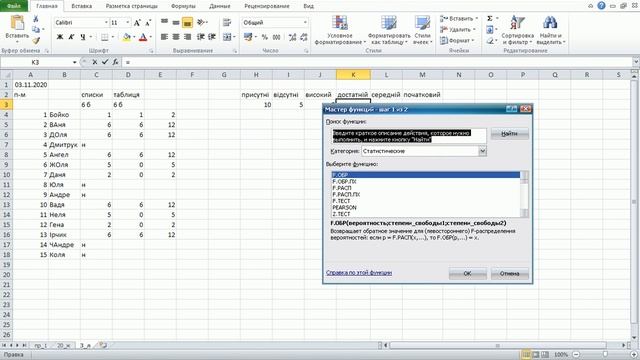The height and width of the screenshot is (360, 640).
Task: Switch to the Разметка страницы tab
Action: (131, 6)
